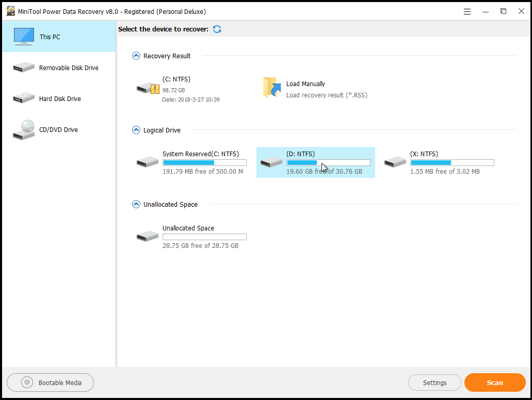532x400 pixels.
Task: Select the saved C: NTFS recovery result icon
Action: coord(148,88)
